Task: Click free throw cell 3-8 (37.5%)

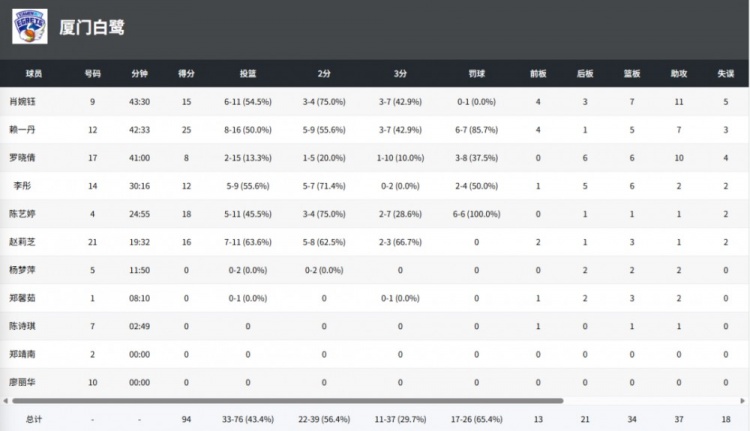Action: (x=476, y=158)
